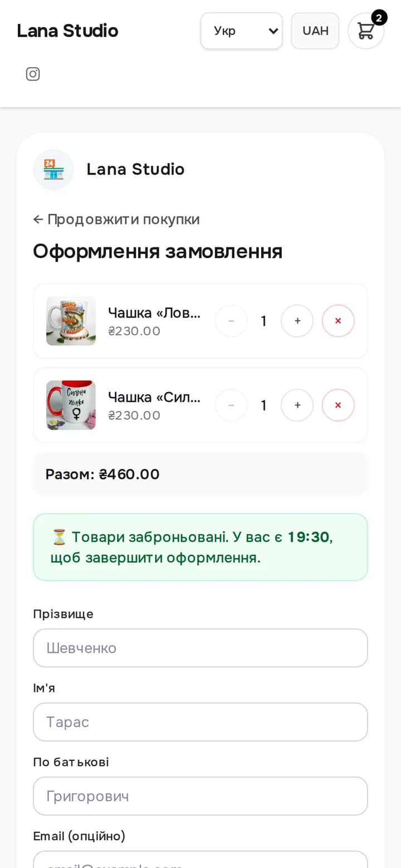Screen dimensions: 401x868
Task: Click the store logo icon beside Lana Studio
Action: (53, 169)
